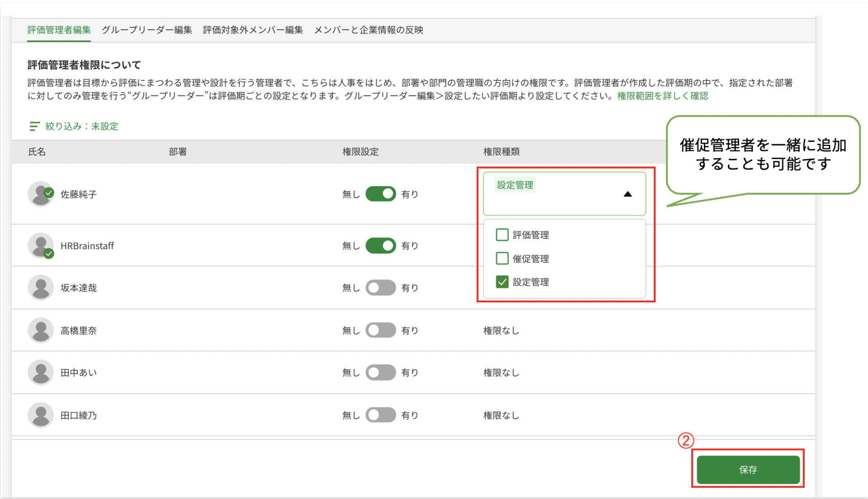The height and width of the screenshot is (499, 868).
Task: Click 田中あい's avatar icon
Action: coord(41,372)
